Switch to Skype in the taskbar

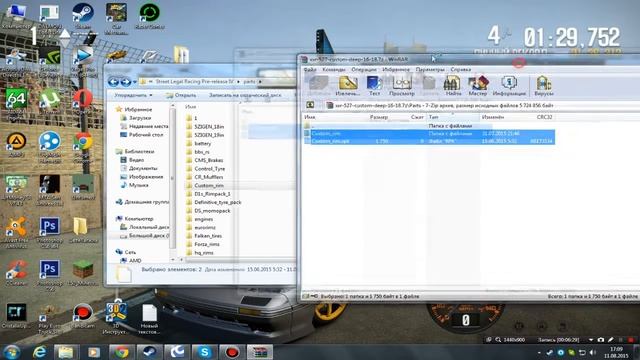click(204, 352)
